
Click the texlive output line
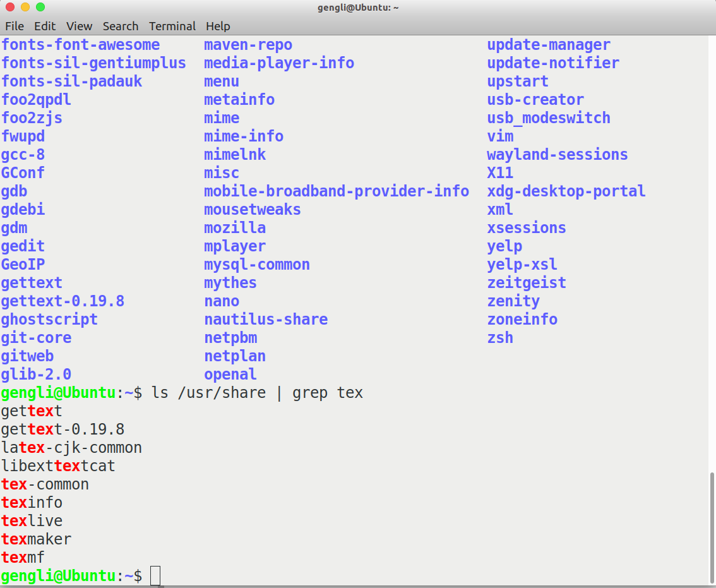[32, 520]
